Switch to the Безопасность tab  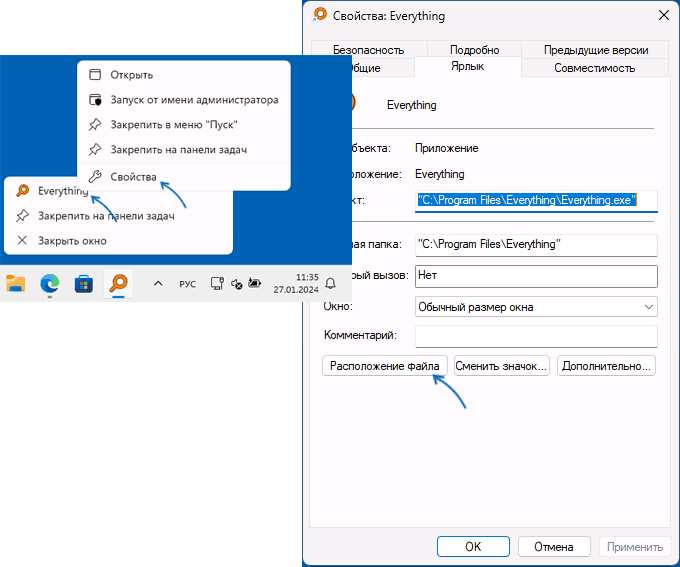tap(369, 50)
